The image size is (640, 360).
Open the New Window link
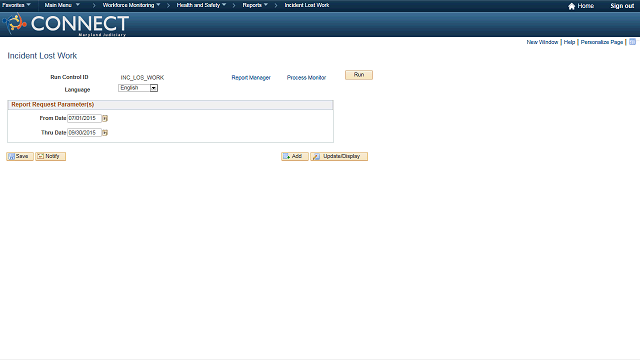(542, 42)
